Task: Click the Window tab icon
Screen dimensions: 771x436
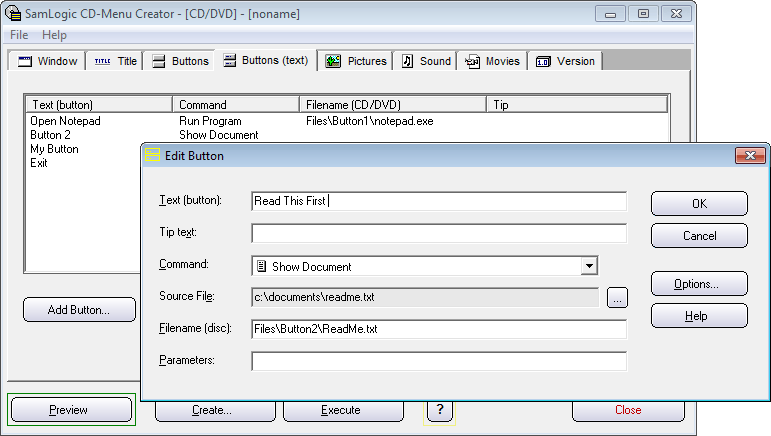Action: pos(25,61)
